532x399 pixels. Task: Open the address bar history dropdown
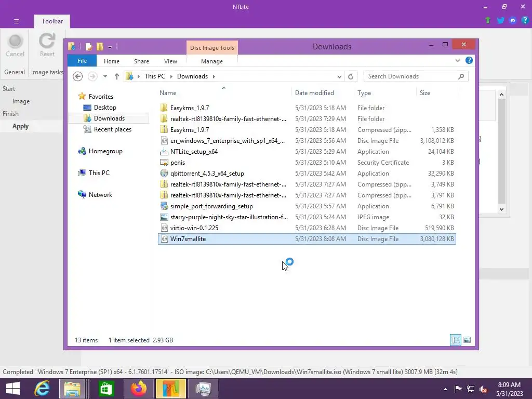pyautogui.click(x=339, y=77)
